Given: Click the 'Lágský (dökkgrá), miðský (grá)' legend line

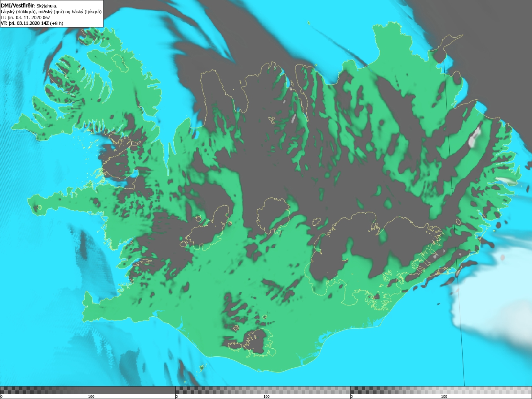Looking at the screenshot, I should point(51,12).
